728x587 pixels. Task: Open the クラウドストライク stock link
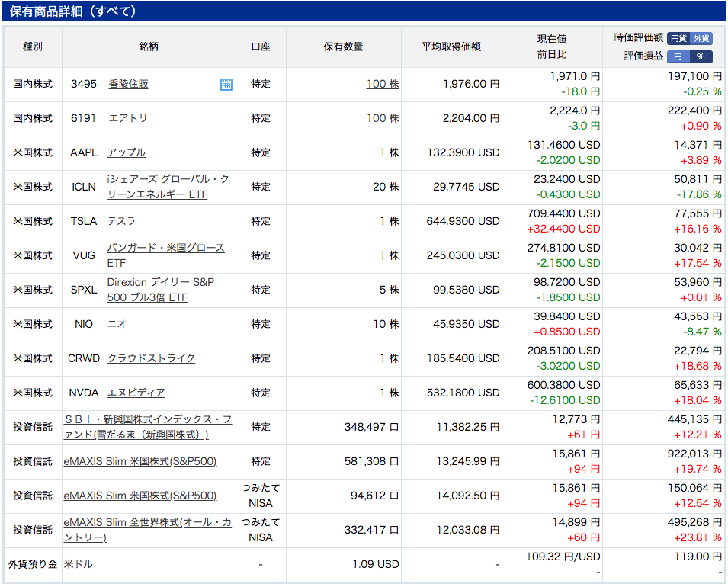pos(151,358)
